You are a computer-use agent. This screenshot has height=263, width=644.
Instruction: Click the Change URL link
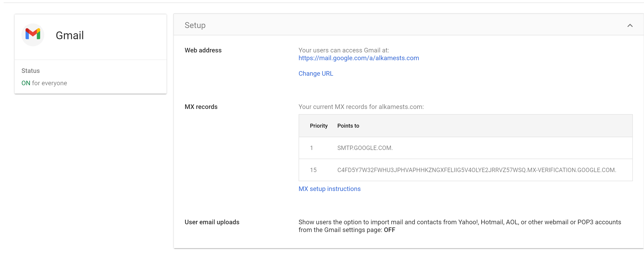[x=315, y=73]
